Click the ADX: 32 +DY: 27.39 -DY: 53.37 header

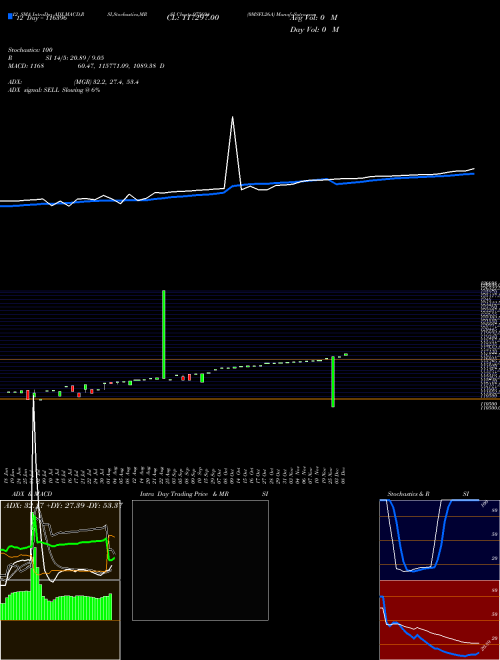coord(63,505)
